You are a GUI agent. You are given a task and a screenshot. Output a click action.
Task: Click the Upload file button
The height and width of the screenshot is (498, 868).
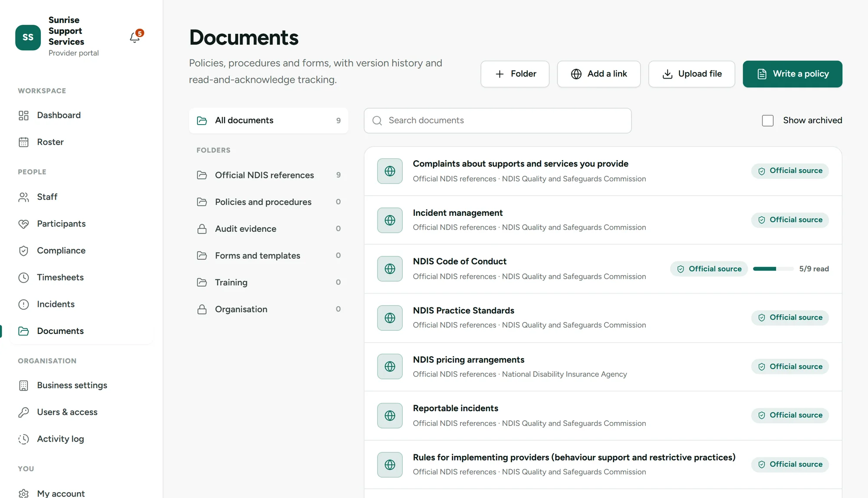[x=691, y=74]
